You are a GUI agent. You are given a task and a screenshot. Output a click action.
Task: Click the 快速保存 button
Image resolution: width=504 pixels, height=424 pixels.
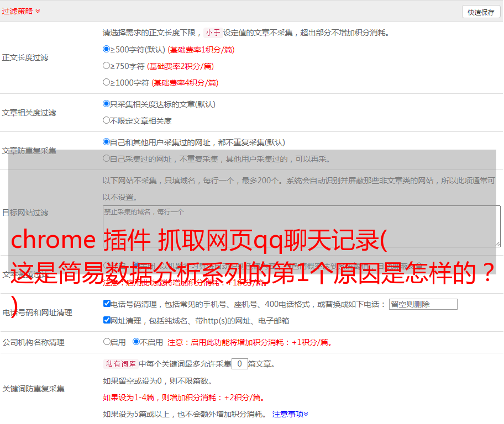click(481, 12)
